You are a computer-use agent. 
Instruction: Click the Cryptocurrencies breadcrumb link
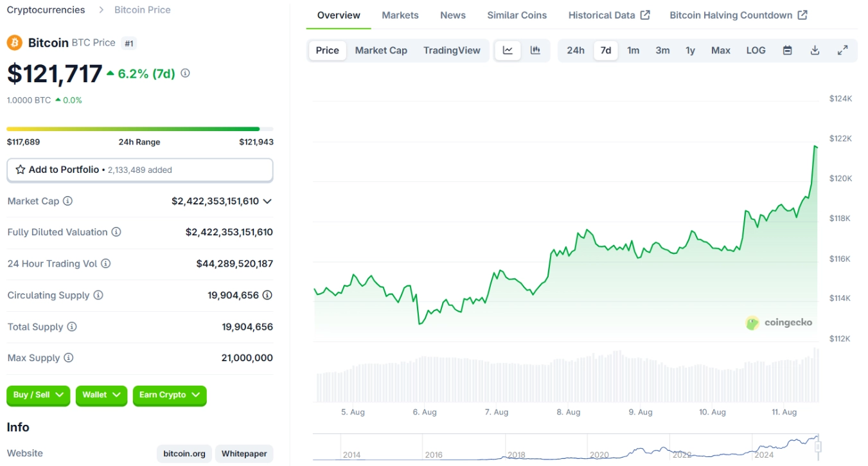coord(46,10)
